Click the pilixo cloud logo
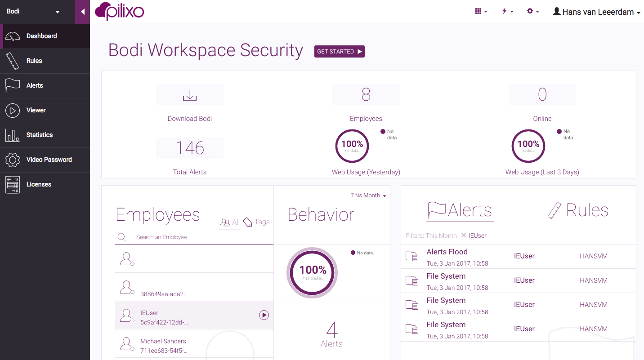Viewport: 644px width, 360px height. pyautogui.click(x=120, y=11)
